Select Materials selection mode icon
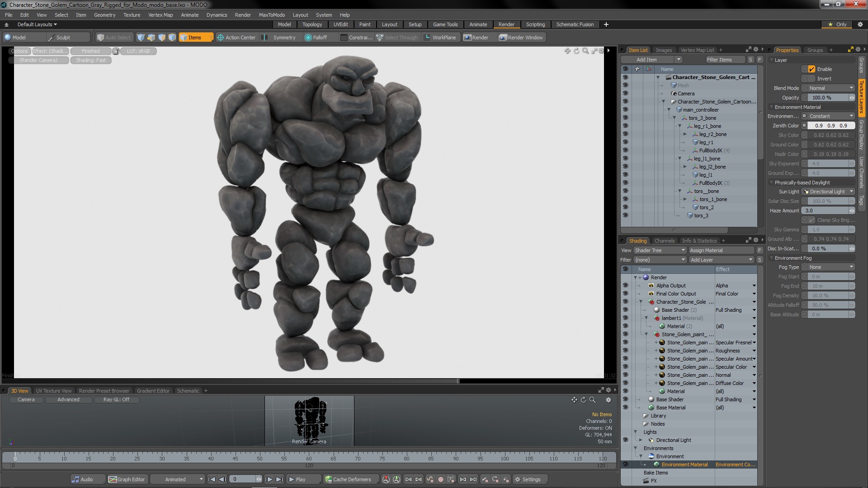 click(172, 38)
